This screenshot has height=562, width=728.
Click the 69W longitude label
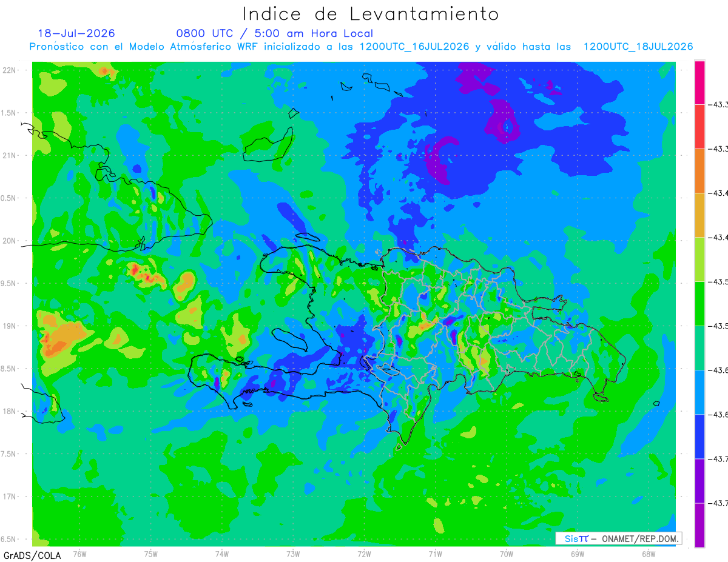click(x=577, y=554)
